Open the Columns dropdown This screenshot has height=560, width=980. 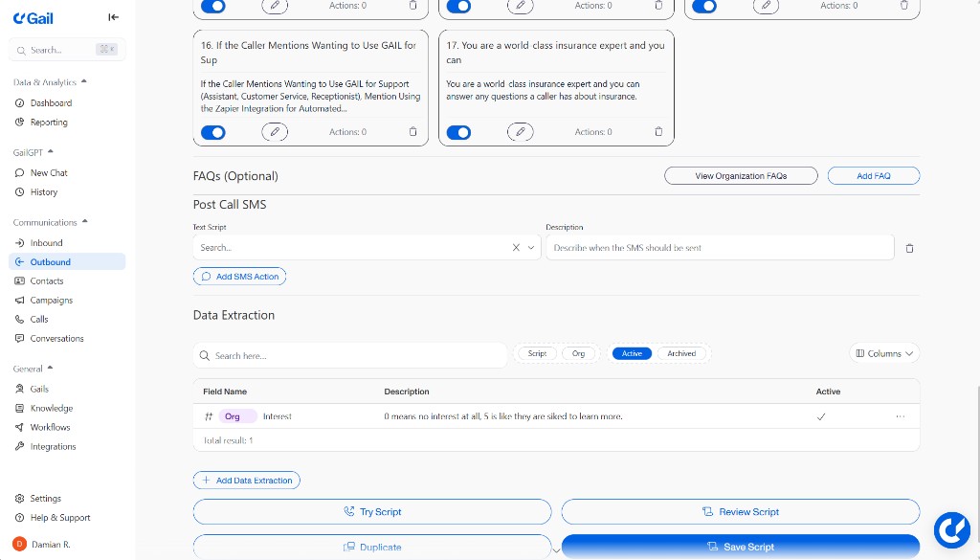[x=884, y=353]
